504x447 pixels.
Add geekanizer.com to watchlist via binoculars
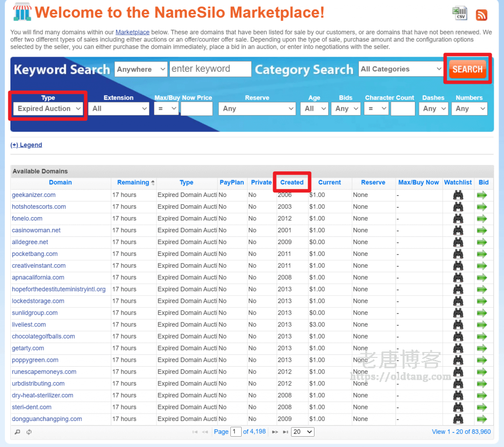[458, 195]
